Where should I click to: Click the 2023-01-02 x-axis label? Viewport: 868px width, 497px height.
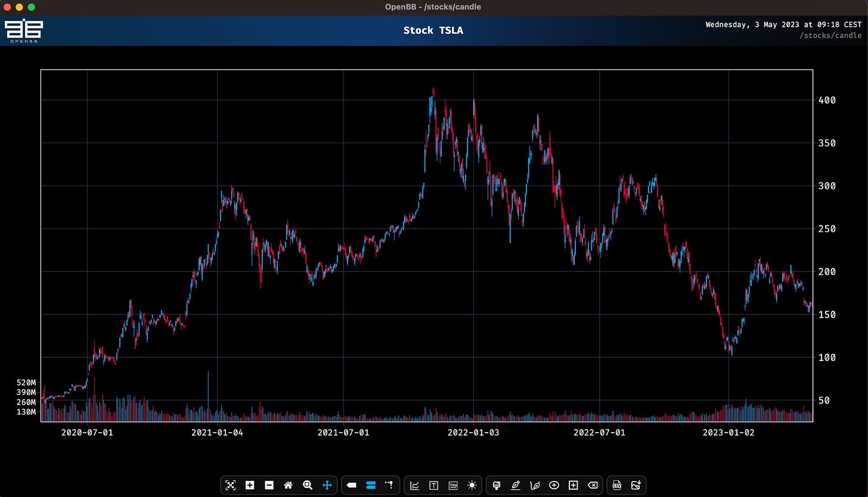click(x=728, y=433)
